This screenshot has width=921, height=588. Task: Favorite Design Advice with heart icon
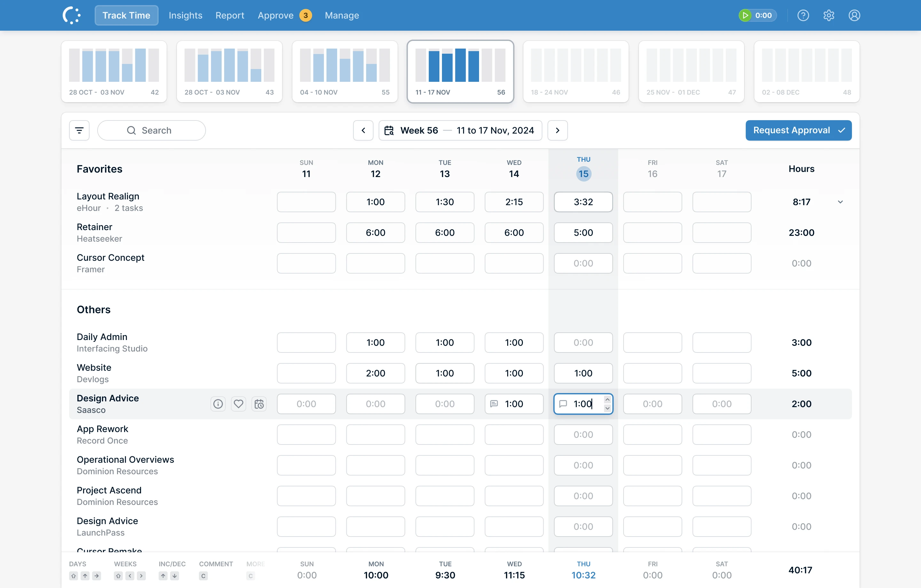238,404
